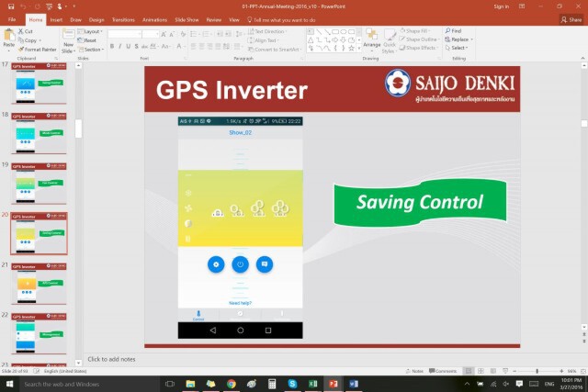Select the triangle shape in gallery
The height and width of the screenshot is (392, 588).
click(x=311, y=40)
